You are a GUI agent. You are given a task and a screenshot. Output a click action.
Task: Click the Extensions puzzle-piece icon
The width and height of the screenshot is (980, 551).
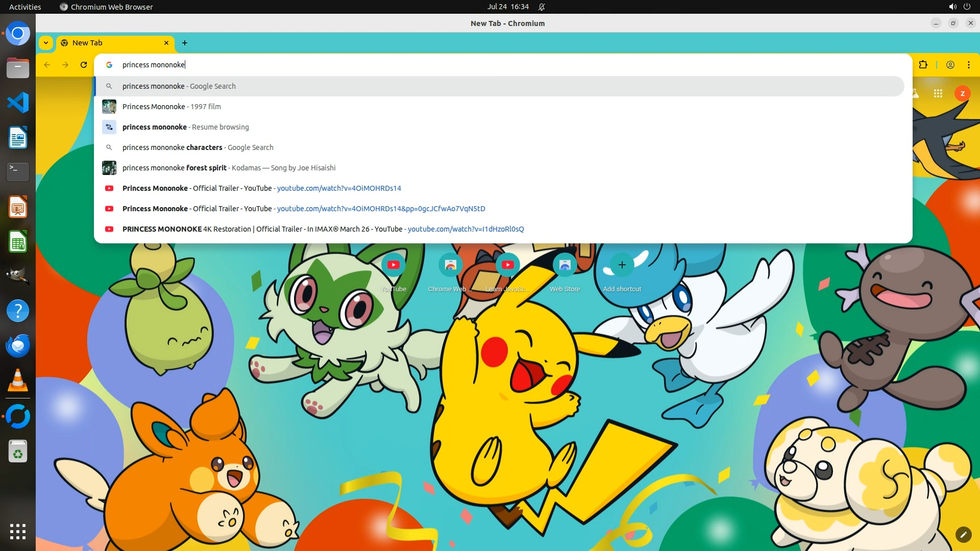tap(923, 65)
